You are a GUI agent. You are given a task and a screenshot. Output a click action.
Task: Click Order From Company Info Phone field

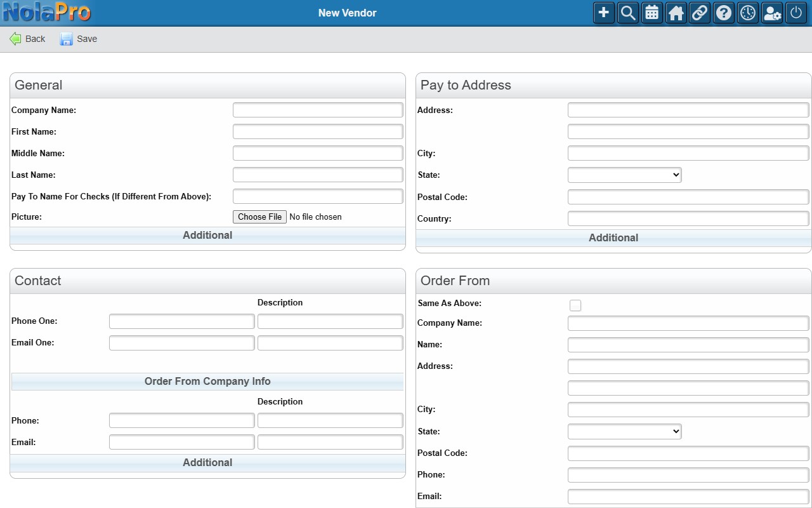tap(181, 420)
